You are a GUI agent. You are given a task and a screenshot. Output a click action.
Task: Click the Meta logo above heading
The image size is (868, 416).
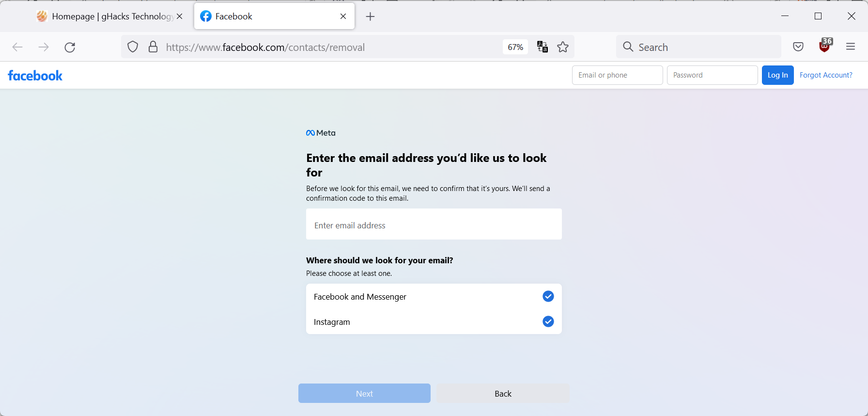[321, 133]
